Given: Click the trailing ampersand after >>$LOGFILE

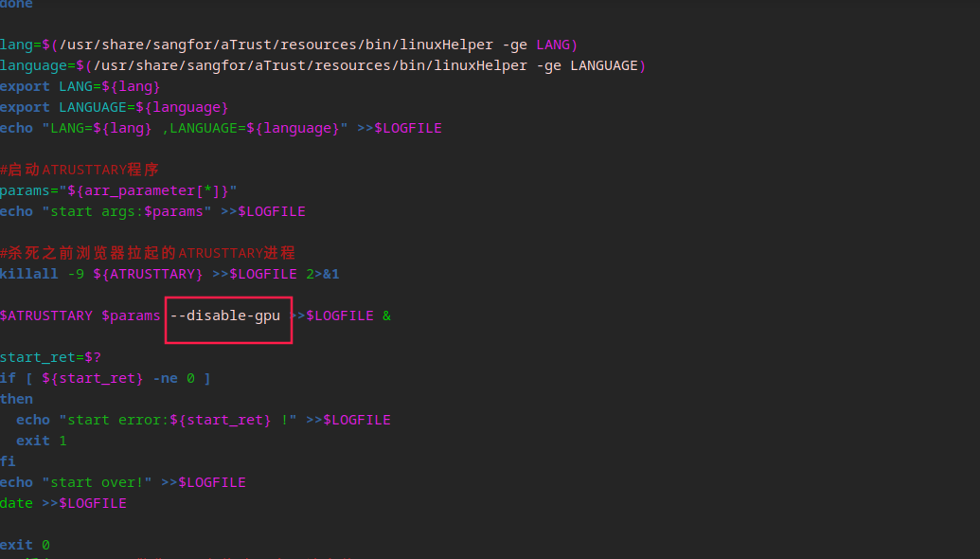Looking at the screenshot, I should coord(386,316).
